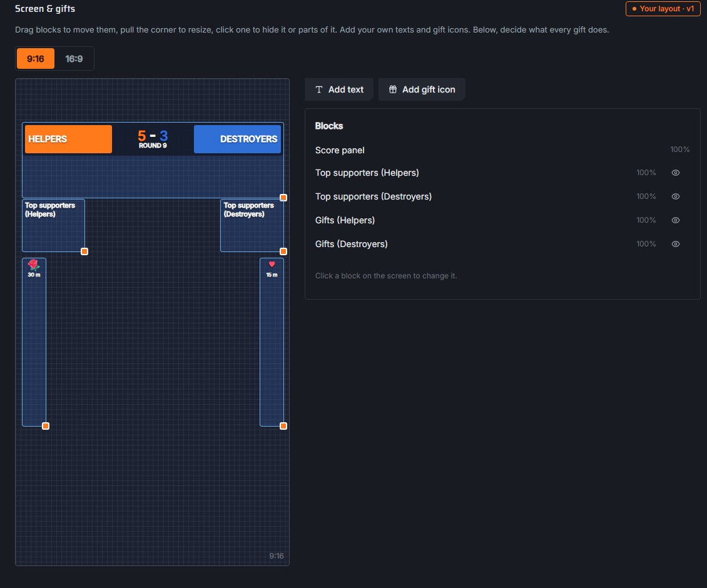
Task: Click the 5 - 3 ROUND 9 score display
Action: pos(153,139)
